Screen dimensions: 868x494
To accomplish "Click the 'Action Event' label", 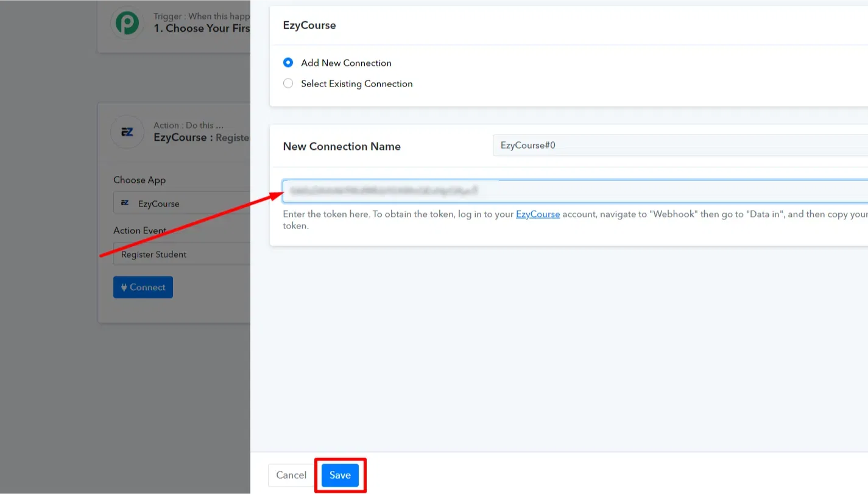I will pos(140,230).
